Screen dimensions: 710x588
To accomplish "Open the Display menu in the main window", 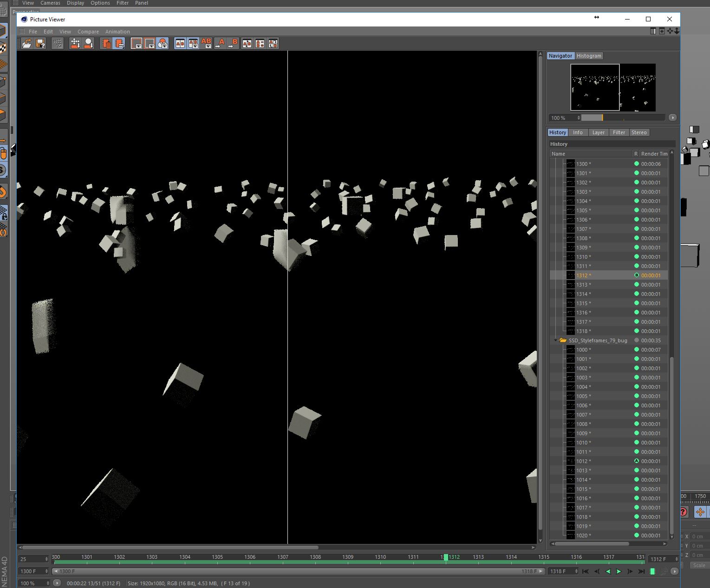I will [75, 3].
